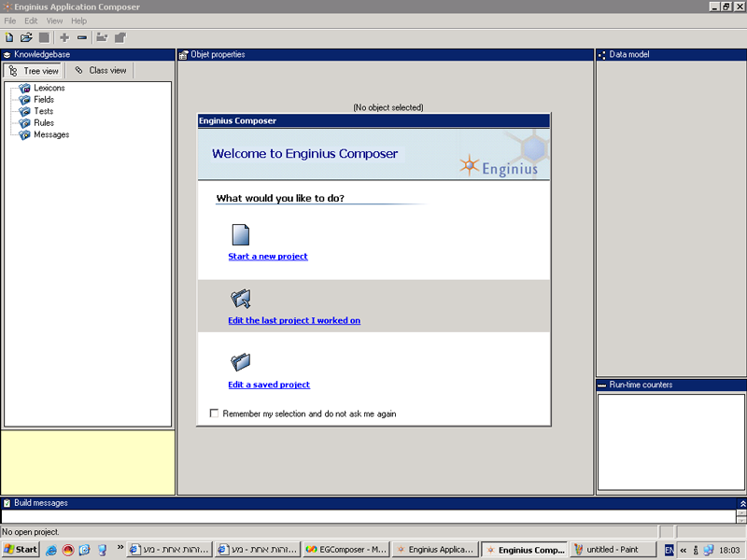Open the View menu

pos(54,21)
